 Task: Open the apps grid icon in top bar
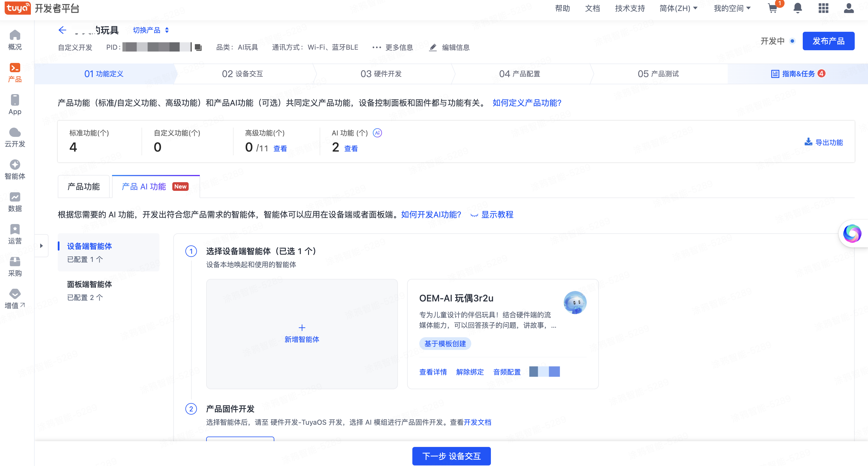point(824,8)
